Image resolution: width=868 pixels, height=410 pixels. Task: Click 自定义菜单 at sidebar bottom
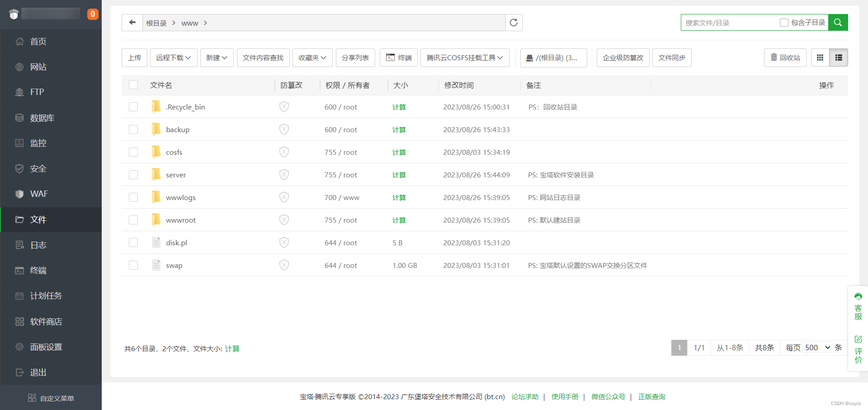[x=51, y=398]
